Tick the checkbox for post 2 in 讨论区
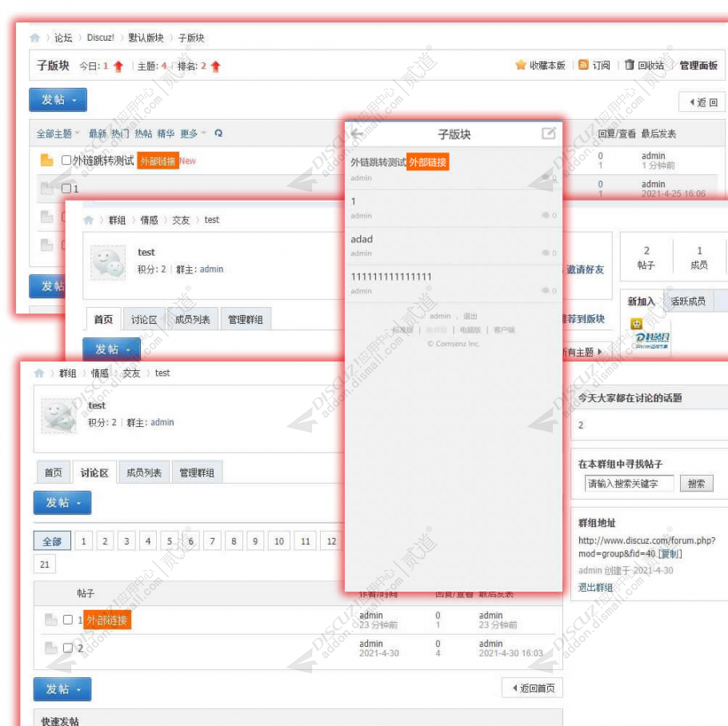Viewport: 728px width, 726px height. pyautogui.click(x=68, y=648)
